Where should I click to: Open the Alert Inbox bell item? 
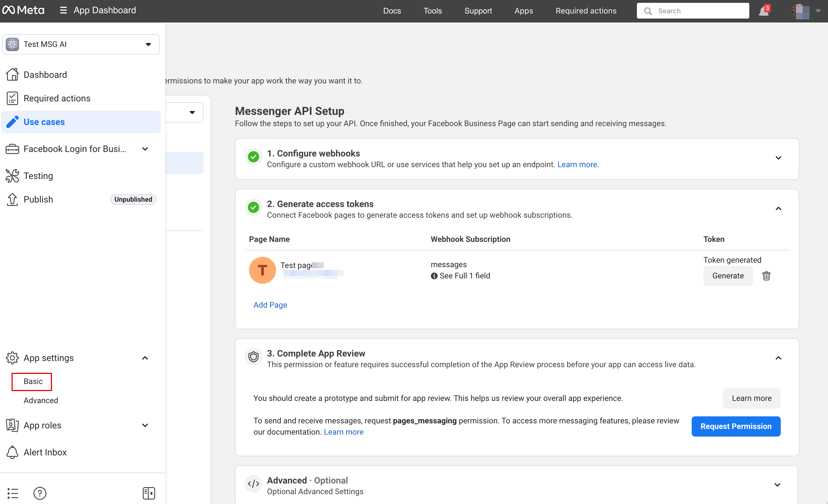[45, 452]
